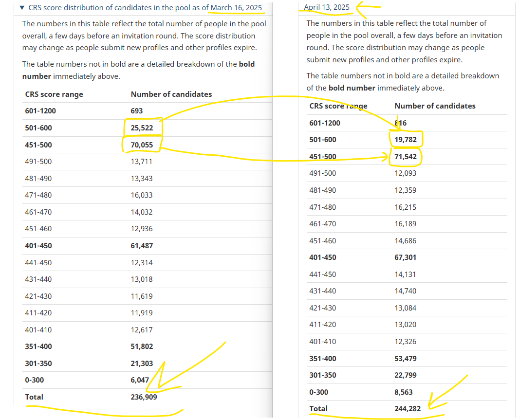The height and width of the screenshot is (420, 519).
Task: Select the 0-300 range in March table
Action: click(x=35, y=380)
